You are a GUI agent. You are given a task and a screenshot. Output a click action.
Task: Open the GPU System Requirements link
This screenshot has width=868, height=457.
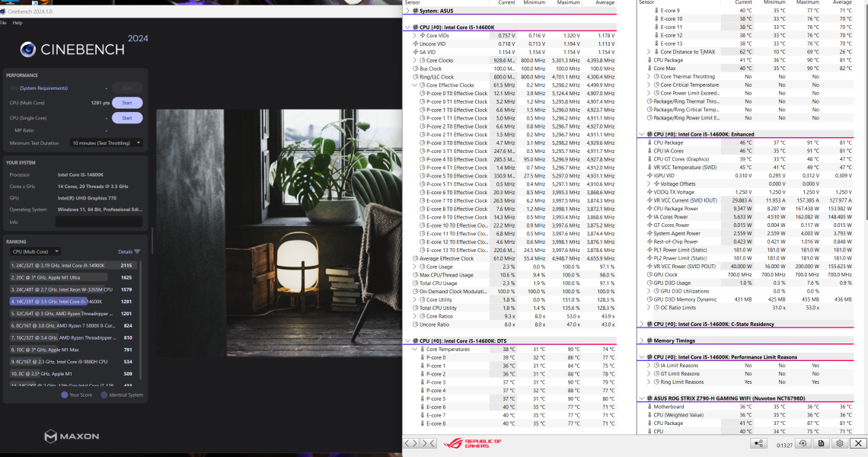43,88
